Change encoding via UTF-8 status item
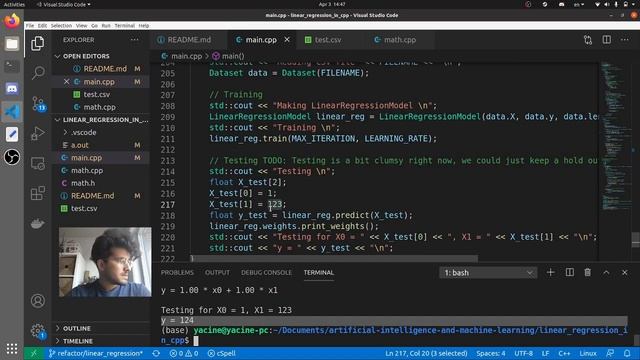Viewport: 640px width, 360px height. coord(523,353)
